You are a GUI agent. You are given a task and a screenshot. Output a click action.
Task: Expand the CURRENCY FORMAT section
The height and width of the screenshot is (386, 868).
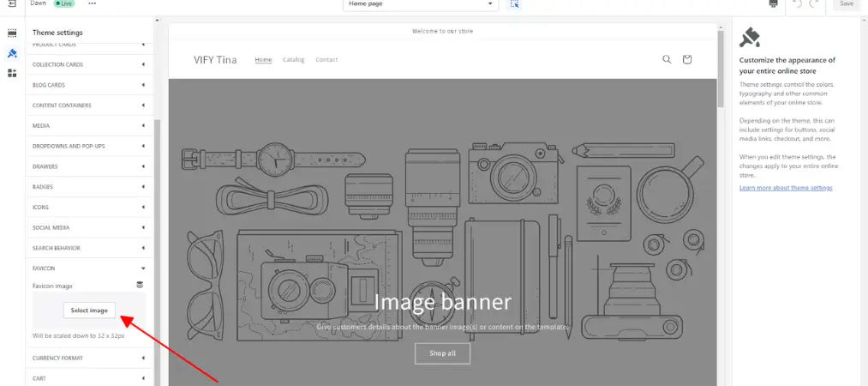(88, 359)
